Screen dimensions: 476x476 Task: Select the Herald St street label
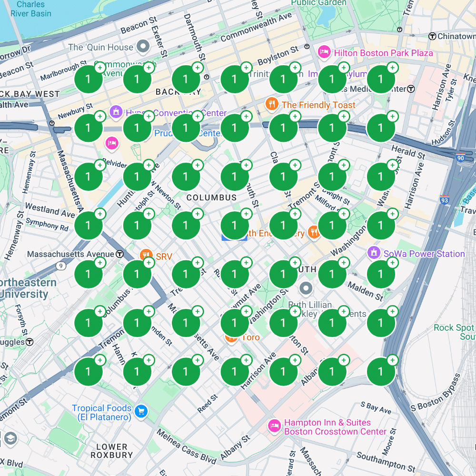[408, 152]
